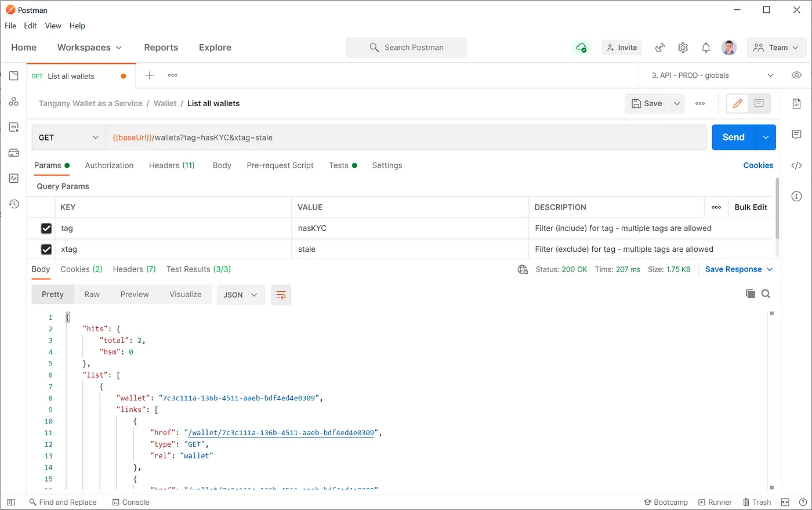
Task: Open the JSON format dropdown
Action: 241,295
